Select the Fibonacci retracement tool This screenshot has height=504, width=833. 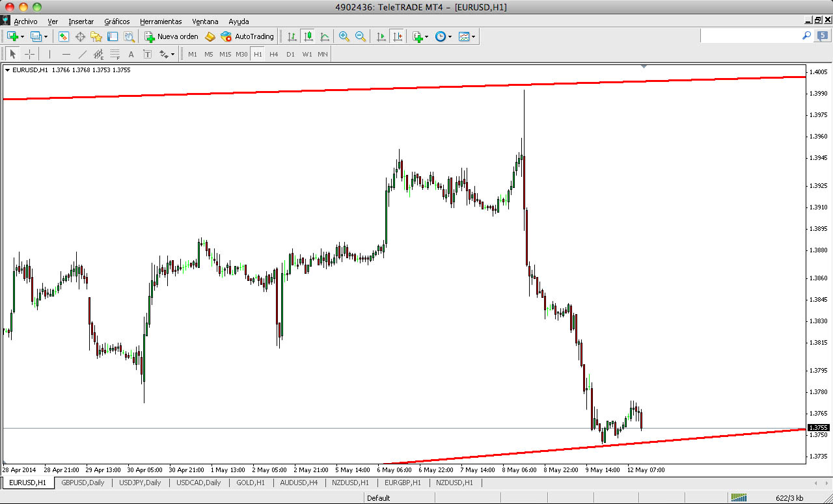(x=115, y=54)
